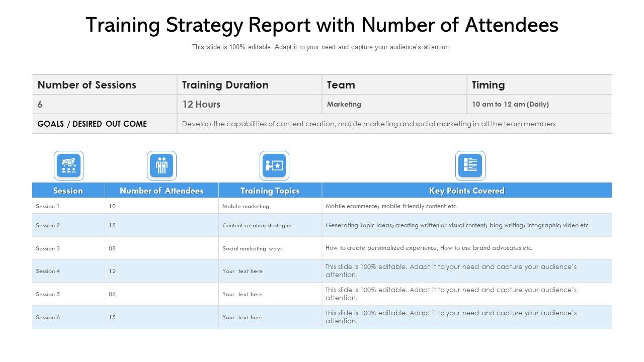Select the 'Session 2' row label
Viewport: 644px width, 362px height.
pos(48,225)
